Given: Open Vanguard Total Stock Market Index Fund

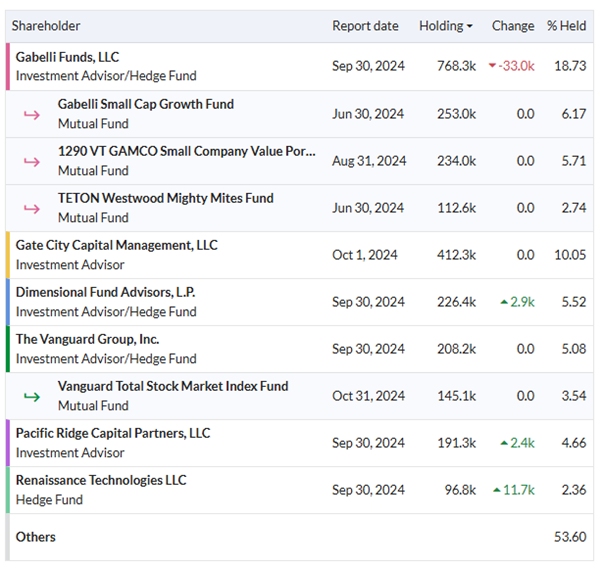Looking at the screenshot, I should 173,386.
